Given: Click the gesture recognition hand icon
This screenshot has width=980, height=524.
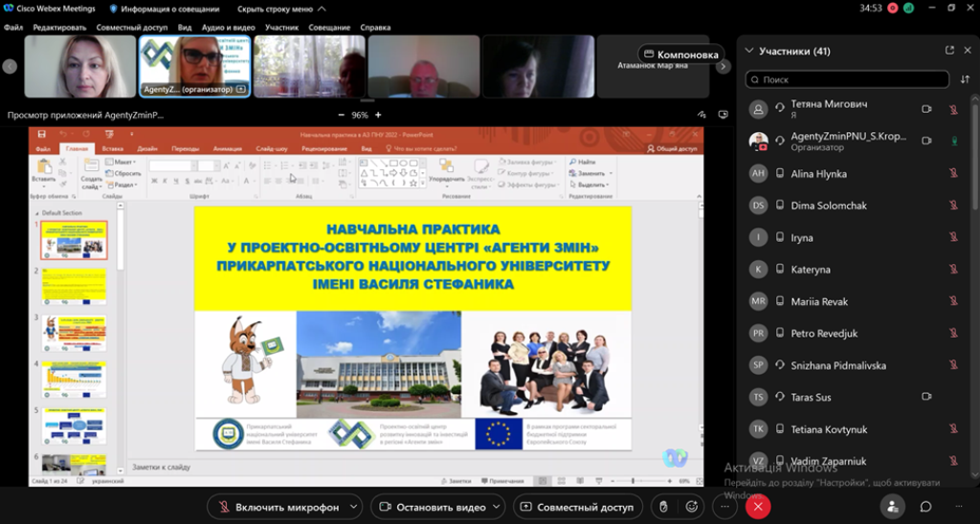Looking at the screenshot, I should [661, 507].
